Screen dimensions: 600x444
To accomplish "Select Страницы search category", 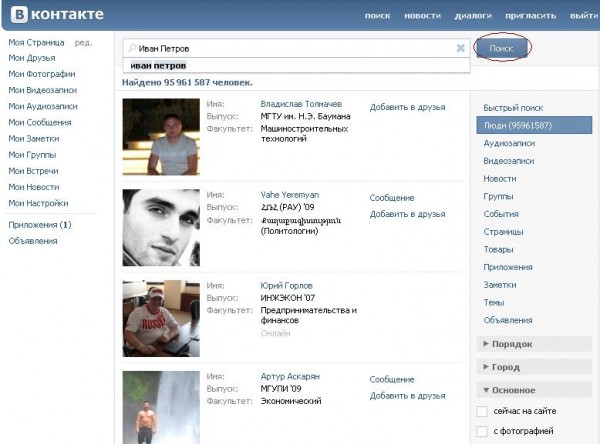I will point(503,232).
